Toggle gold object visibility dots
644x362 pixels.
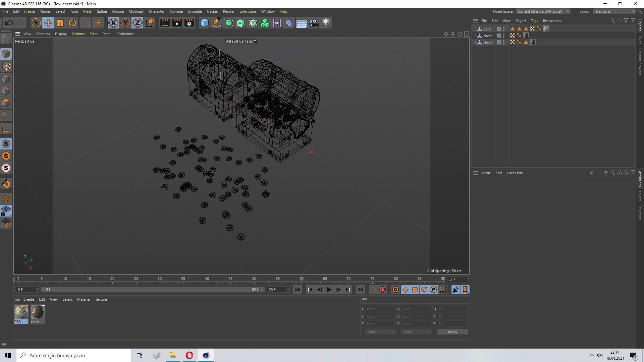click(504, 29)
